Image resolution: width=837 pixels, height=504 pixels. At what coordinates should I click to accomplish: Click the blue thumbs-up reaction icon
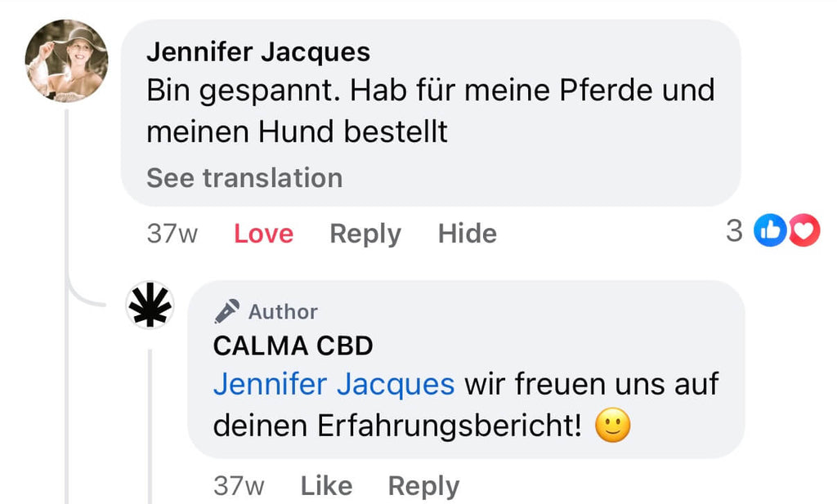pyautogui.click(x=769, y=233)
